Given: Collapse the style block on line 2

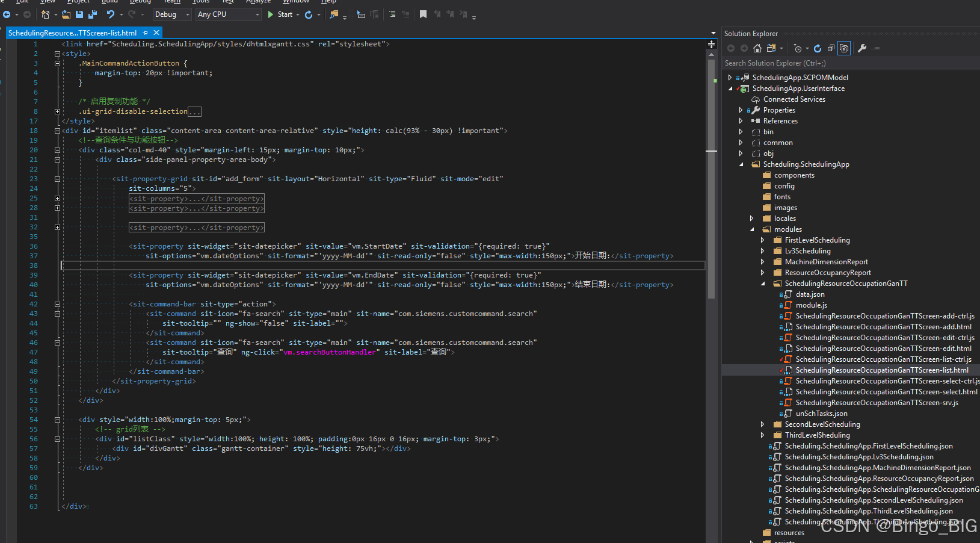Looking at the screenshot, I should point(57,54).
